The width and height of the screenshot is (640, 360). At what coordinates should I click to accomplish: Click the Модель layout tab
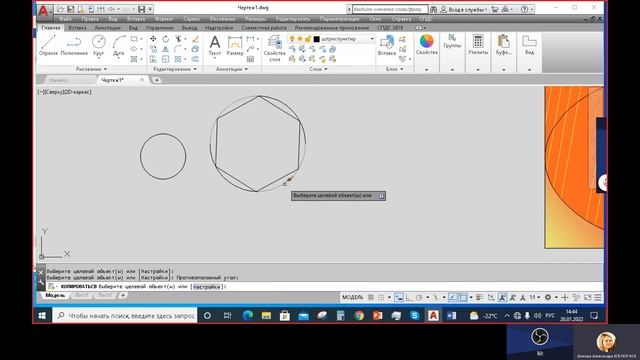pos(55,295)
